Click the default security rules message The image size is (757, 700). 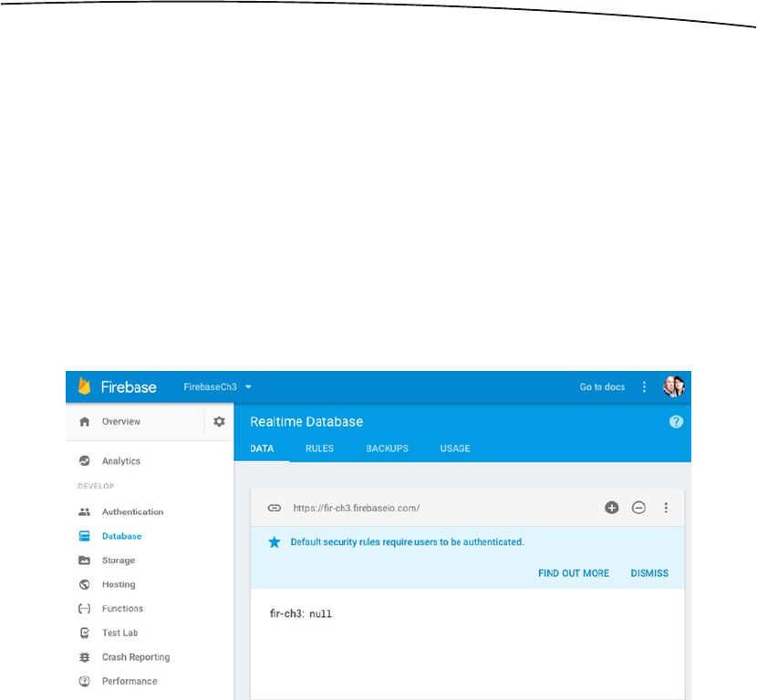[x=407, y=542]
